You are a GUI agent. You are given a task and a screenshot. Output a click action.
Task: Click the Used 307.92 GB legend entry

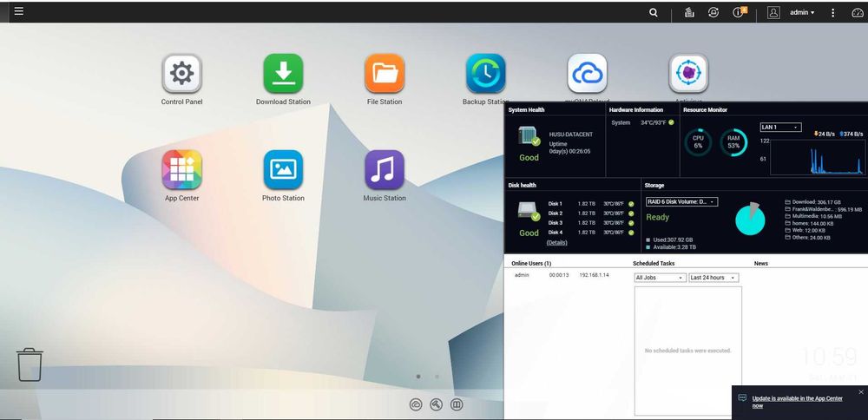669,240
